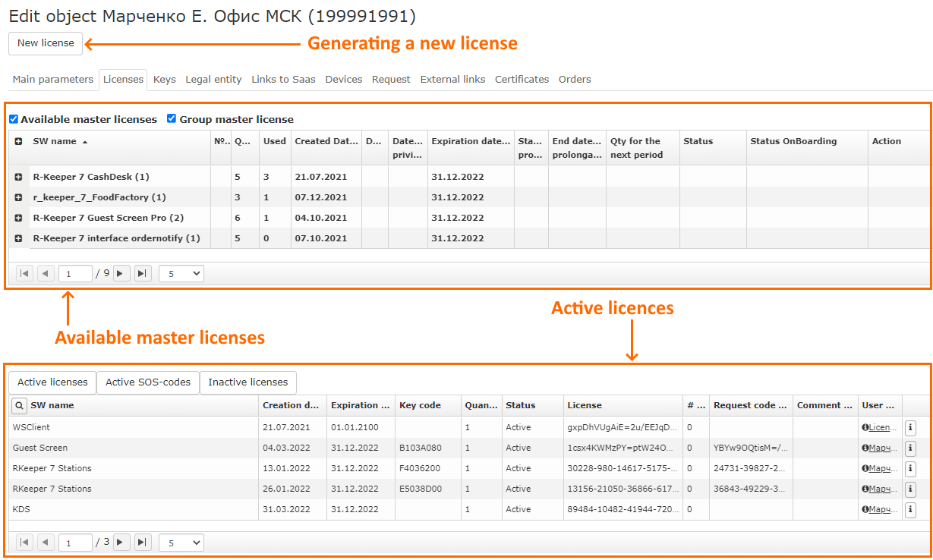Expand R-Keeper 7 CashDesk group row

[x=18, y=177]
